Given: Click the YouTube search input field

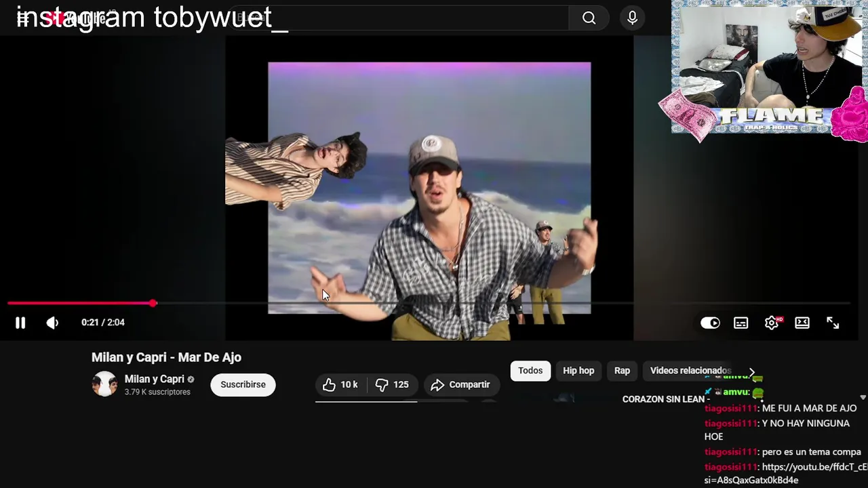Looking at the screenshot, I should [400, 18].
